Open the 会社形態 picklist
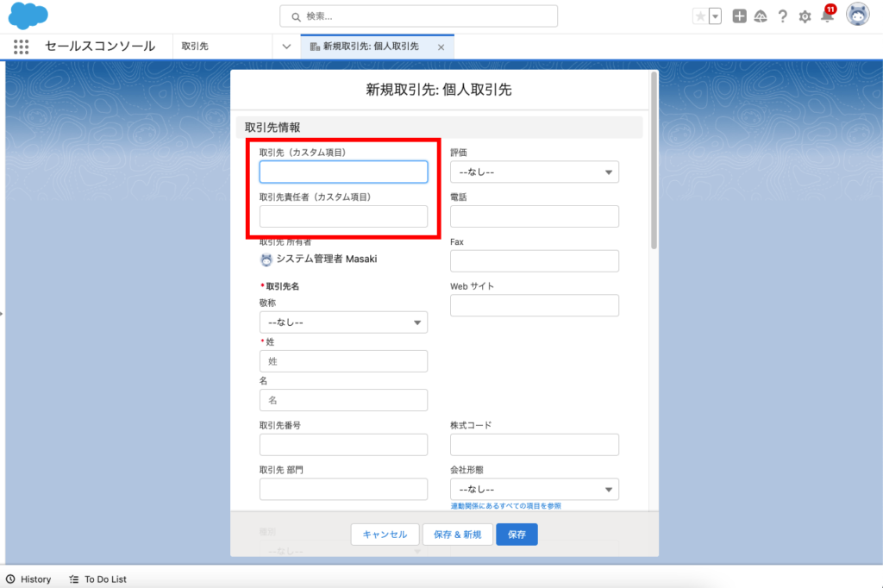Screen dimensions: 883x588 coord(534,490)
